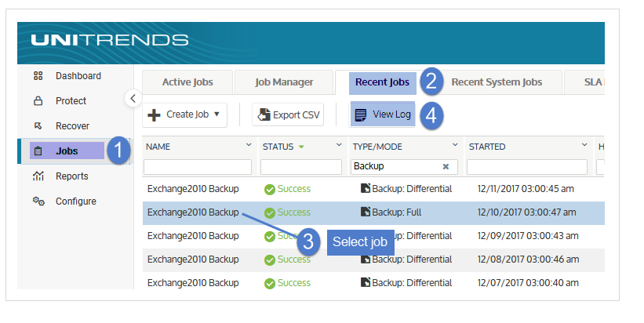Viewport: 644px width, 323px height.
Task: Click the Dashboard grid icon
Action: pos(38,76)
